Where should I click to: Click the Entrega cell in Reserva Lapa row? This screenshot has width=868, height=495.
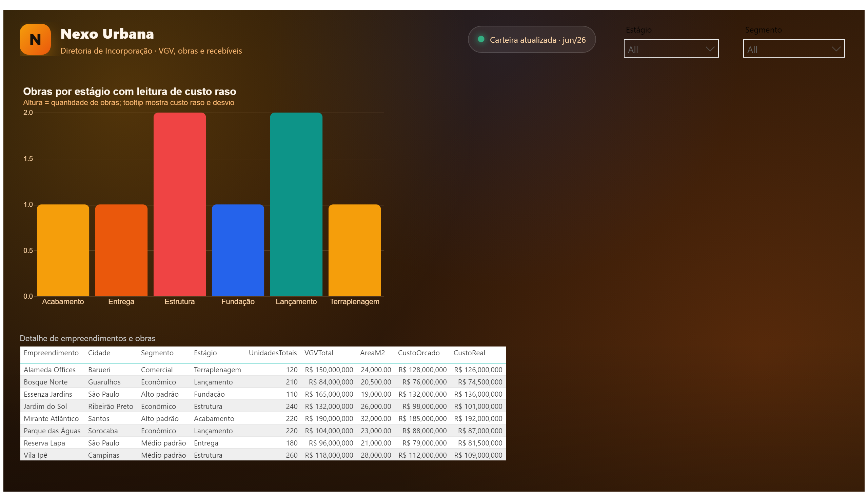[206, 443]
